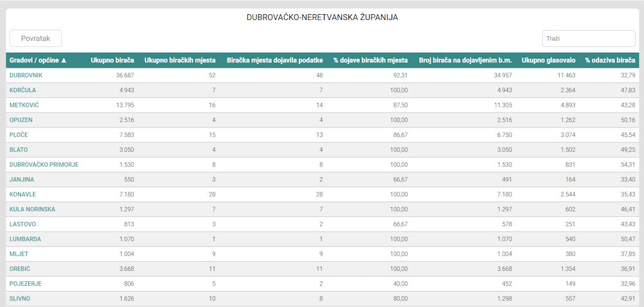
Task: Sort by % dojave biračkih mjesta header
Action: click(370, 60)
